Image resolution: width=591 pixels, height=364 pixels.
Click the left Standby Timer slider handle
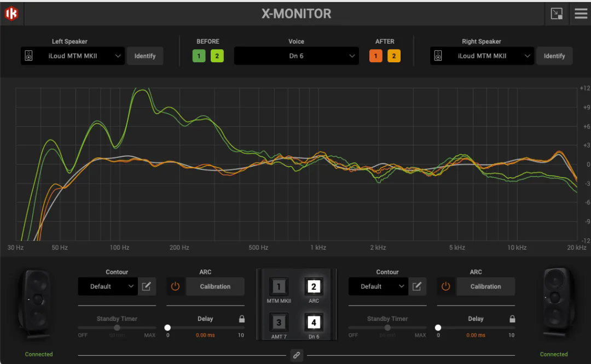pyautogui.click(x=117, y=327)
